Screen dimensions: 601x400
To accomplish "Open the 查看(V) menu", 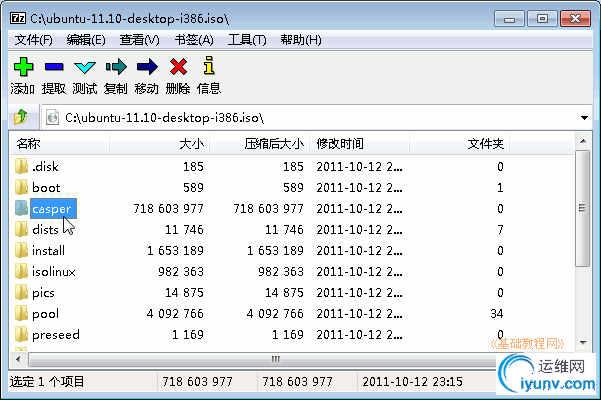I will pos(139,40).
